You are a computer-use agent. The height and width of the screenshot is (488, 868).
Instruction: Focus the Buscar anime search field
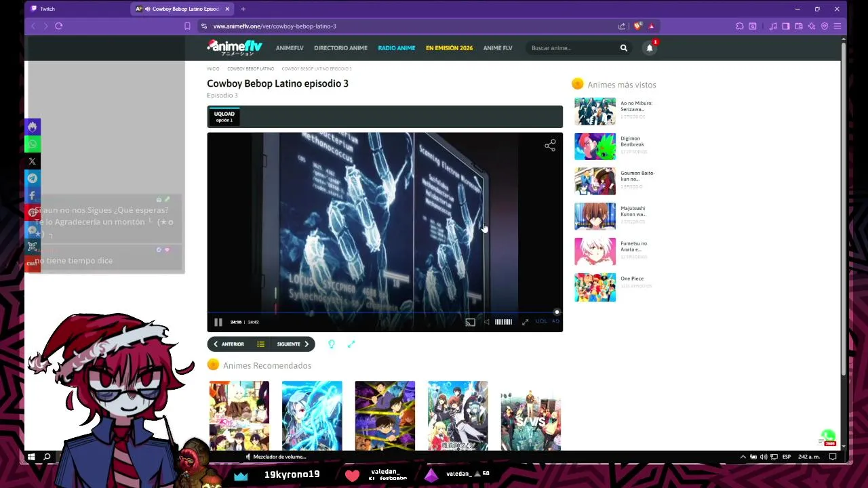[x=572, y=48]
